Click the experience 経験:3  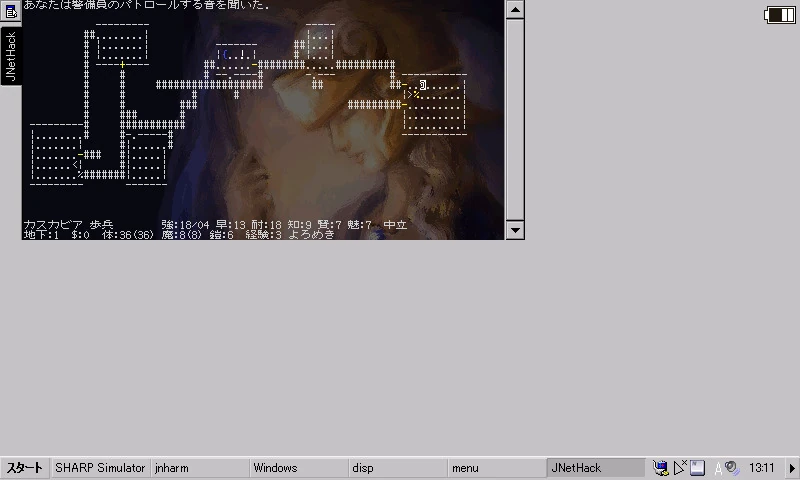click(263, 235)
